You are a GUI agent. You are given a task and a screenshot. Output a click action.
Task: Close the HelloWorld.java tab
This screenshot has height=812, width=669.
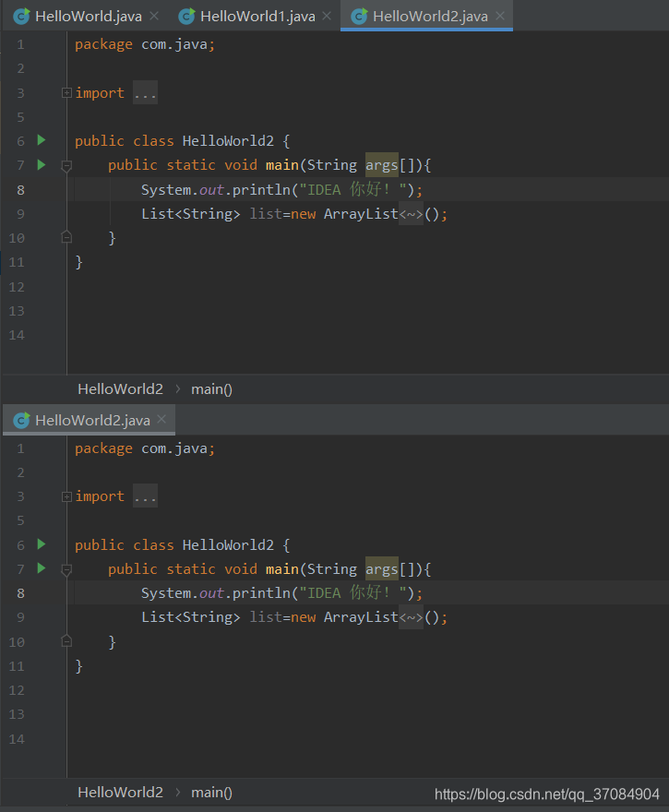click(x=154, y=16)
